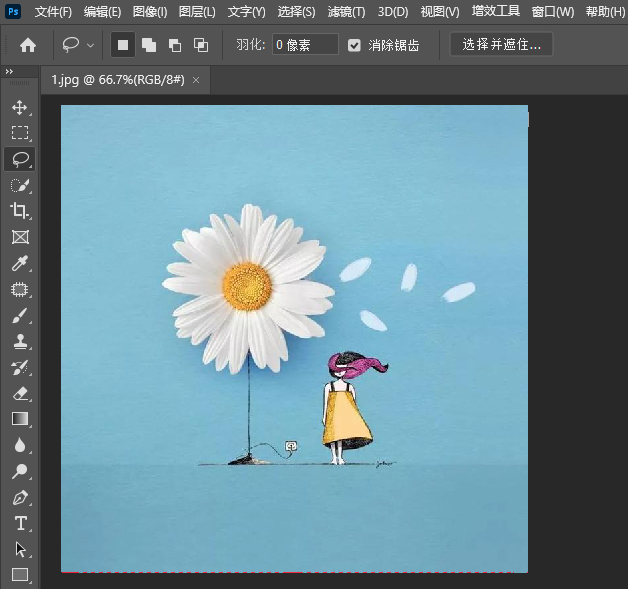
Task: Select the Horizontal Type tool
Action: [x=20, y=523]
